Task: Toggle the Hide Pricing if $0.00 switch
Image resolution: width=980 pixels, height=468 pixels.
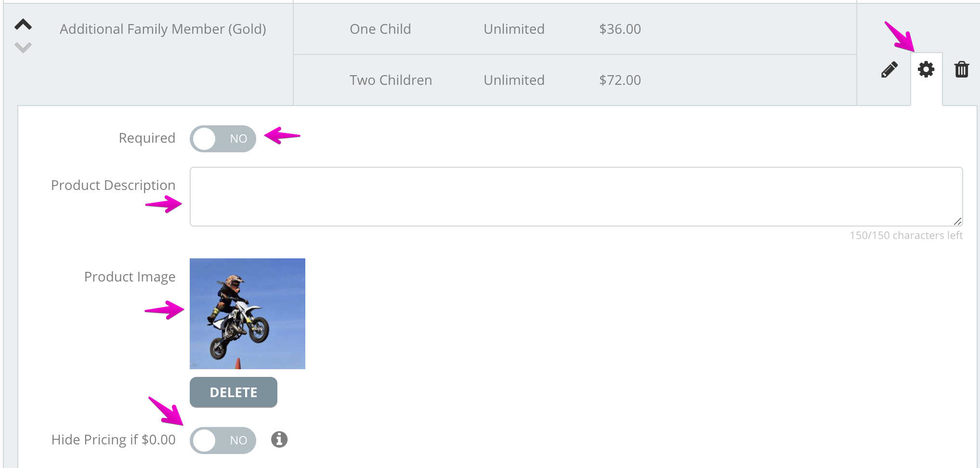Action: click(223, 441)
